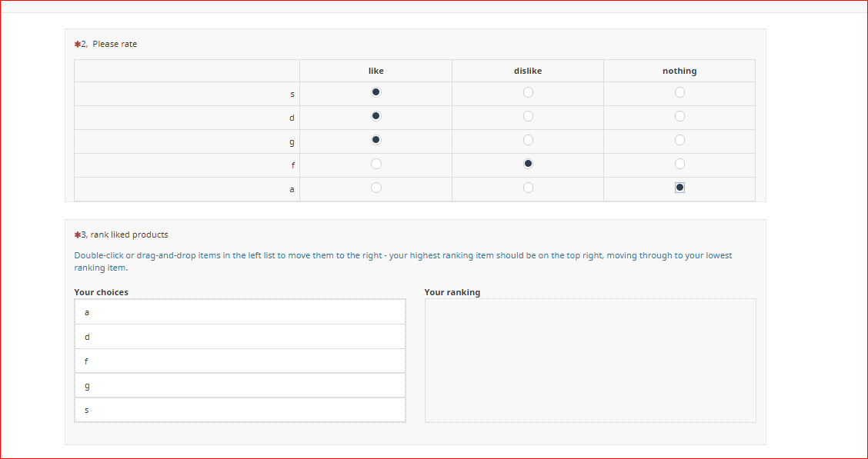The width and height of the screenshot is (868, 459).
Task: Click choice item 's' in Your choices
Action: click(239, 410)
